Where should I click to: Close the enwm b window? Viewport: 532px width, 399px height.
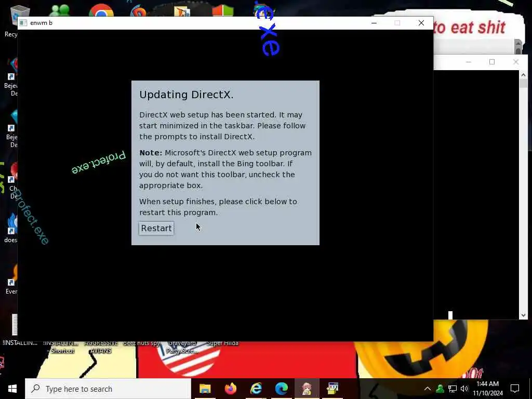[421, 23]
